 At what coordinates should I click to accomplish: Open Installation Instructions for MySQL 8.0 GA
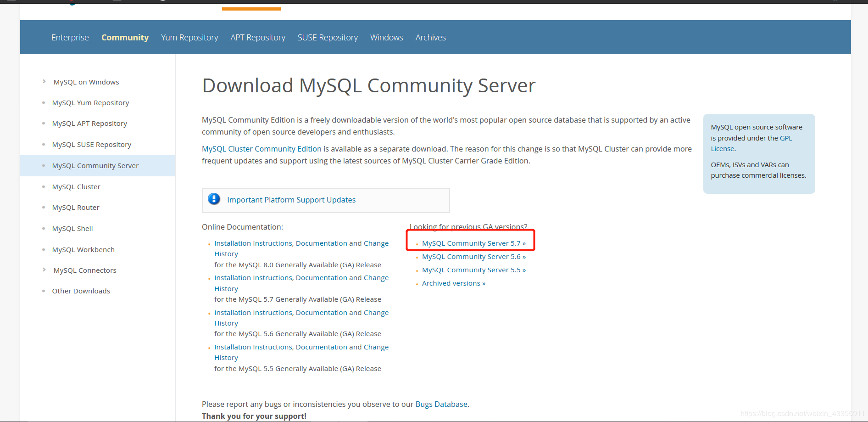click(x=253, y=243)
